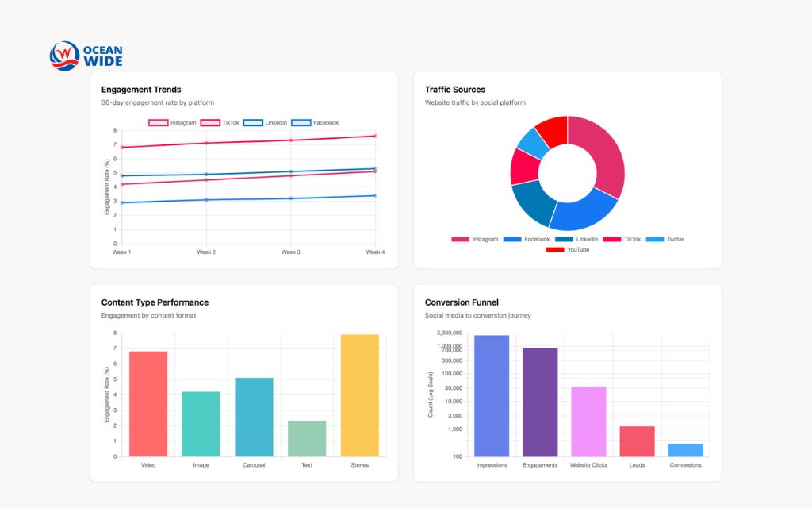
Task: Click the Carousel axis label
Action: pos(254,465)
